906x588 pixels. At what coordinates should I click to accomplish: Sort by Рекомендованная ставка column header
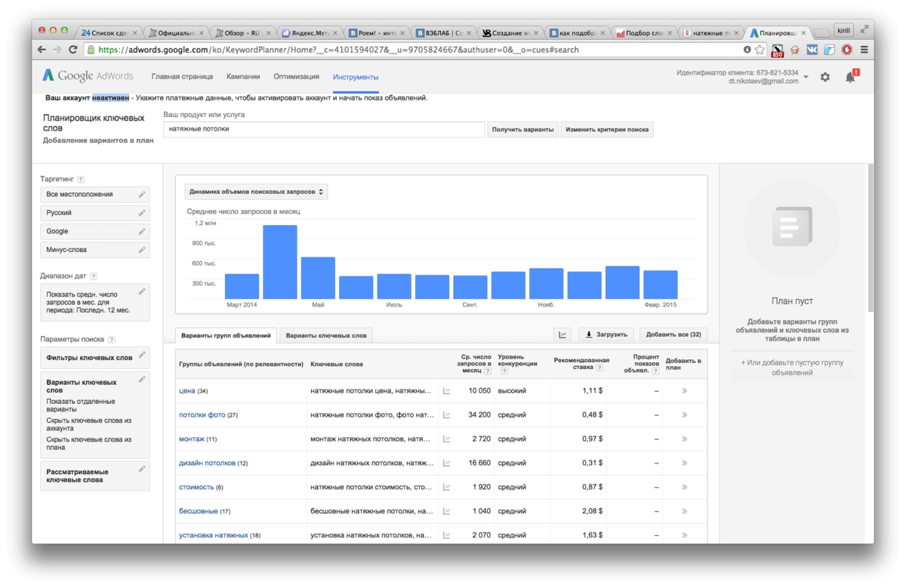(x=581, y=364)
